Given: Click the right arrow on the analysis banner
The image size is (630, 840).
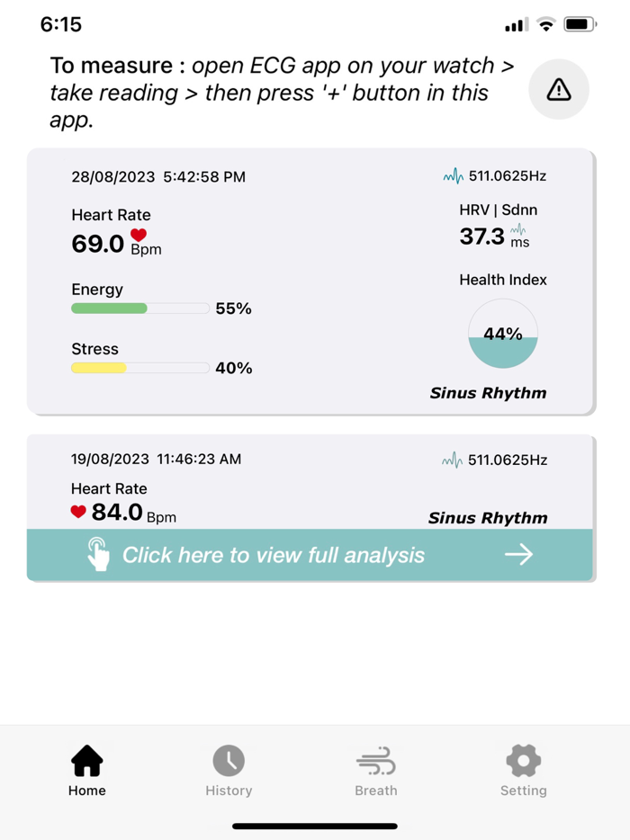Looking at the screenshot, I should [519, 555].
